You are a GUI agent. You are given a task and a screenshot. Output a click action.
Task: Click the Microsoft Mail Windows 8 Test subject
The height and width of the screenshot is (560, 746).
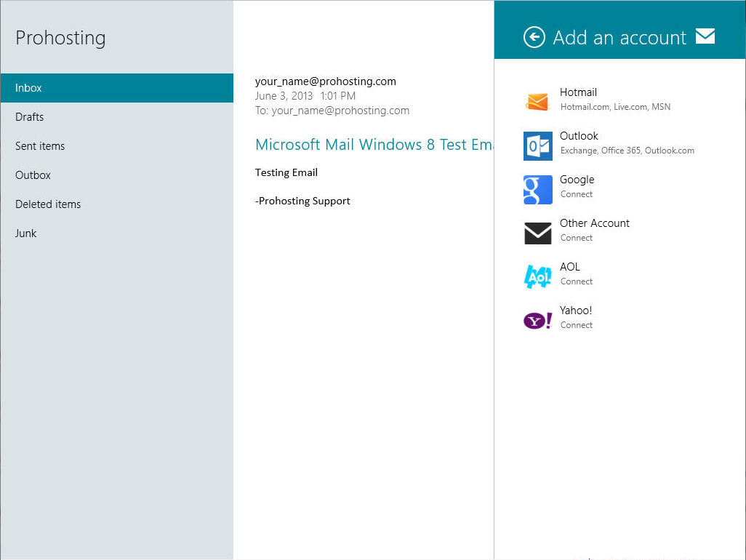tap(374, 145)
